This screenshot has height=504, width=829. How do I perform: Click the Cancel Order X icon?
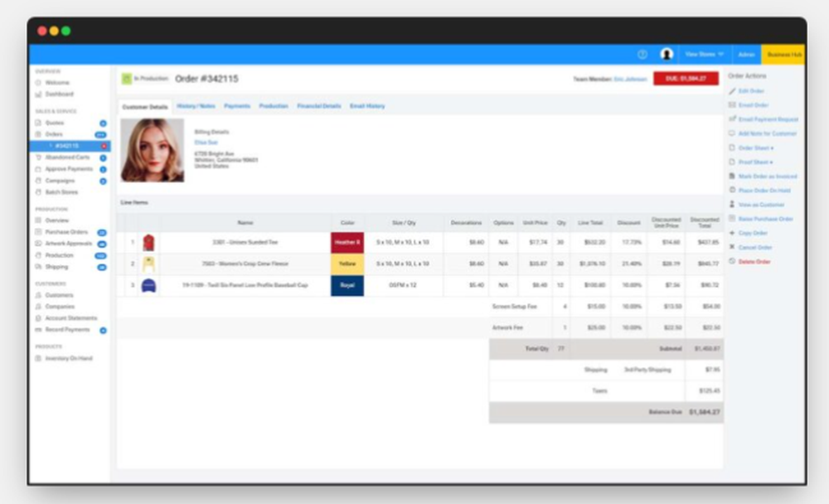click(732, 246)
